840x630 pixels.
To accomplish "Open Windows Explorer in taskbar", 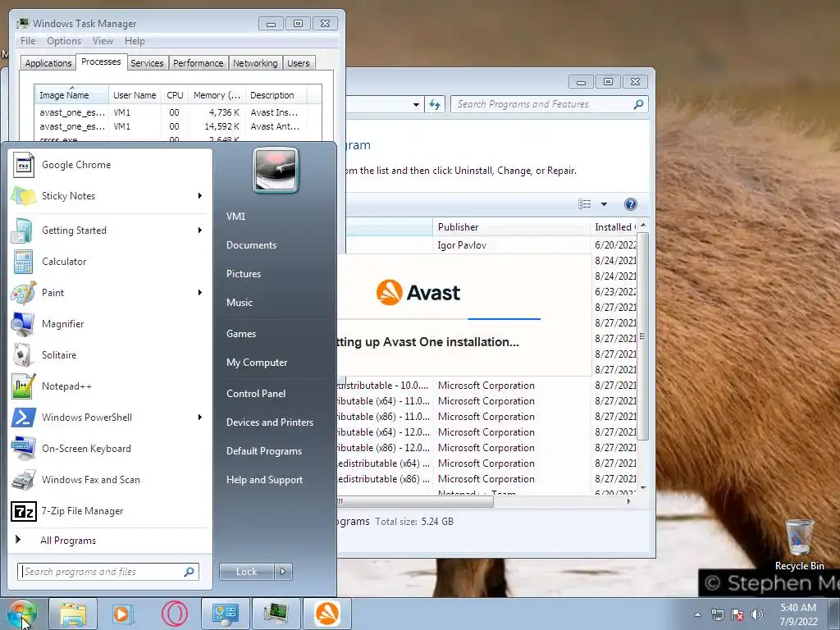I will (x=73, y=614).
